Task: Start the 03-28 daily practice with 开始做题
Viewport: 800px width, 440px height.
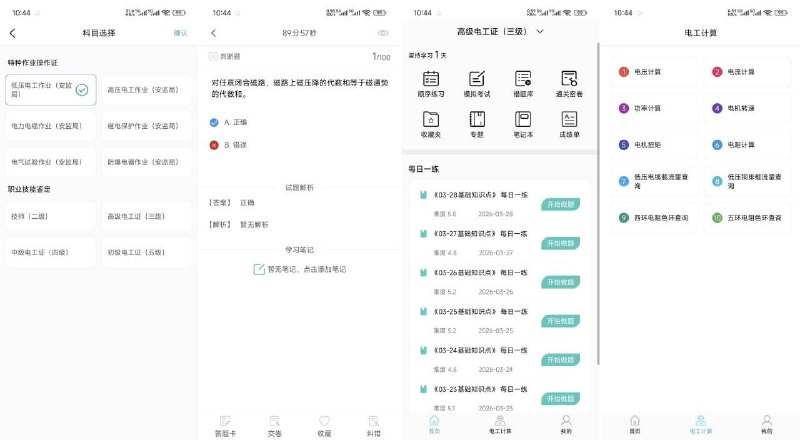Action: click(561, 204)
